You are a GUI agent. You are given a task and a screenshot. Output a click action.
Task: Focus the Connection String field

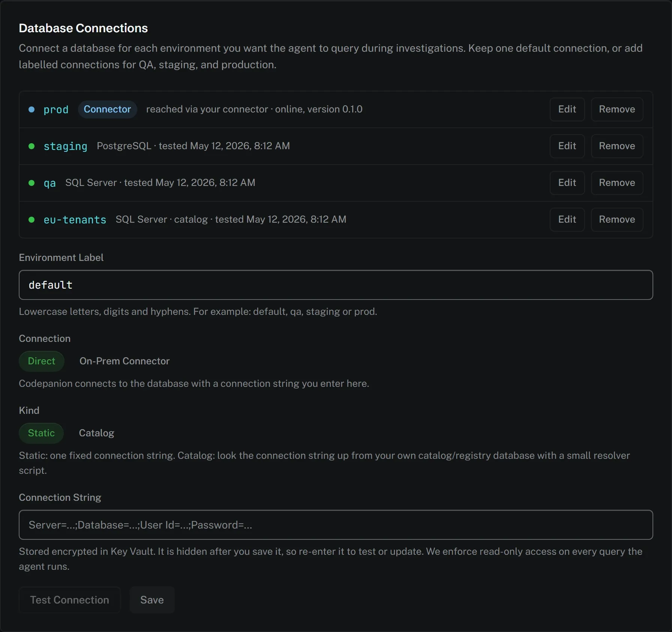click(x=336, y=525)
